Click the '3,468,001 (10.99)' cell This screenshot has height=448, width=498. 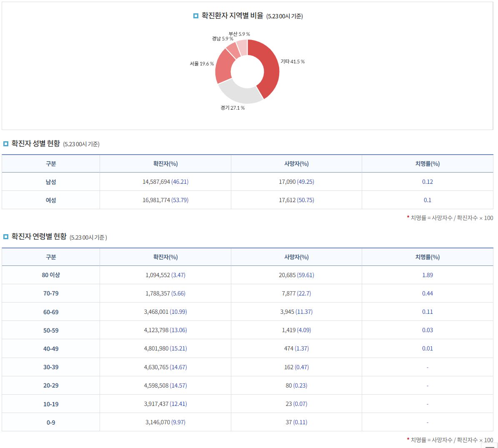pos(165,312)
